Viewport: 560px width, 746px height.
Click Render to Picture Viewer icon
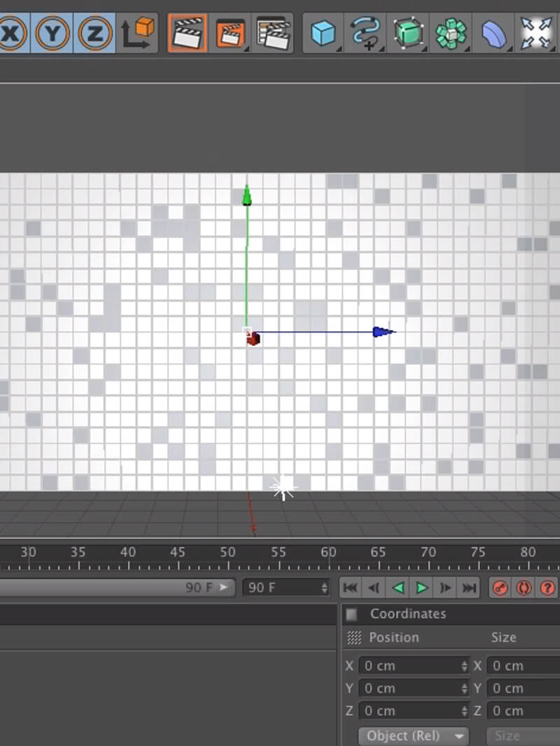pyautogui.click(x=230, y=33)
